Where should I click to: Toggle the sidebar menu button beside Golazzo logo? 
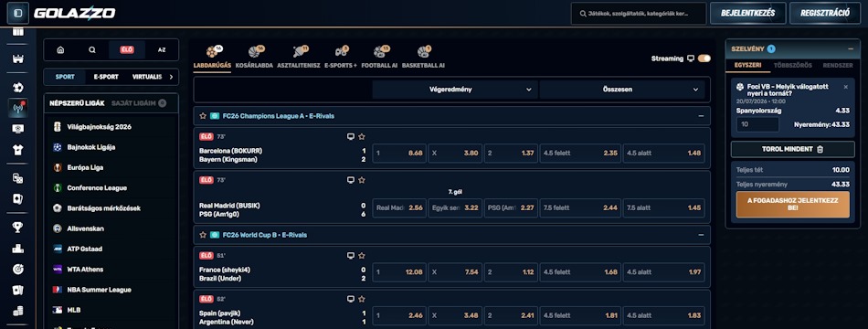(x=17, y=13)
